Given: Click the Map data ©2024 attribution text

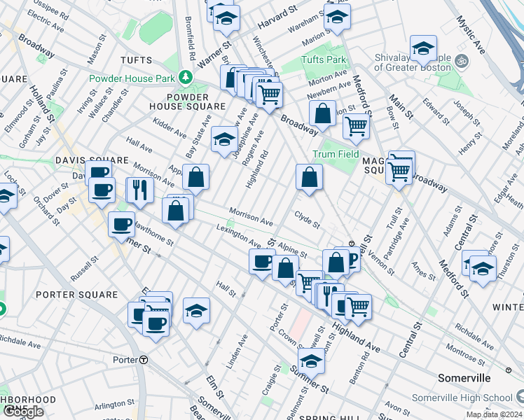Looking at the screenshot, I should point(495,415).
